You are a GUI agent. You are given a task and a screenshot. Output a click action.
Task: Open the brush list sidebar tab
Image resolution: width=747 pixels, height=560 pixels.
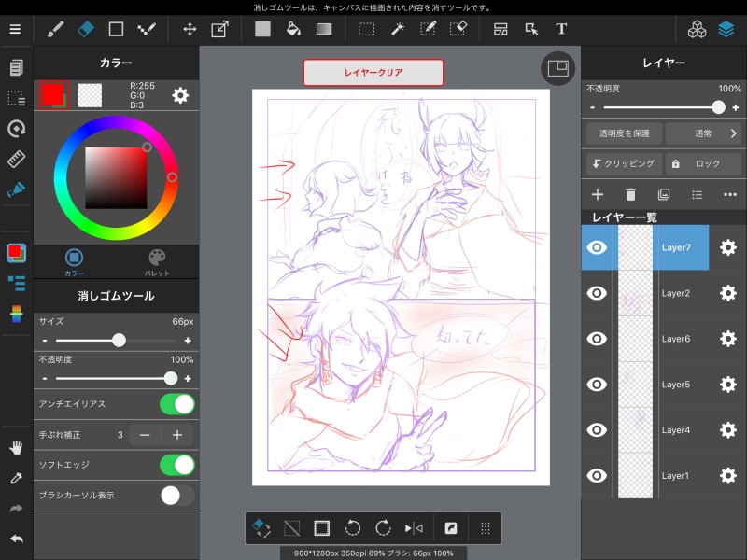16,284
